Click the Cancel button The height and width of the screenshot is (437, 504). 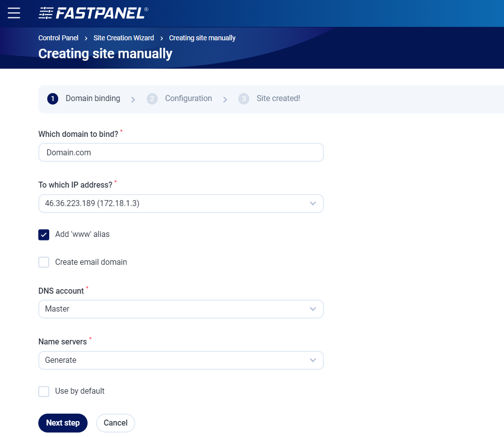(115, 423)
